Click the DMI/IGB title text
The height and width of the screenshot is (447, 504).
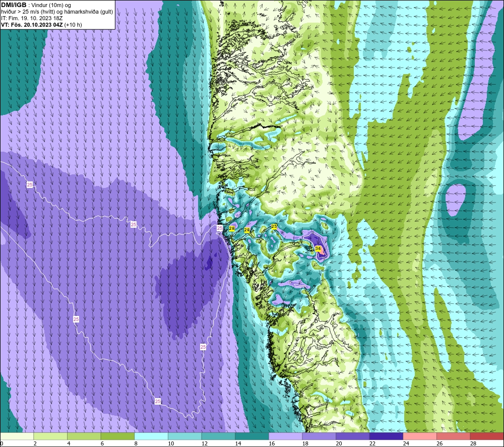point(14,5)
